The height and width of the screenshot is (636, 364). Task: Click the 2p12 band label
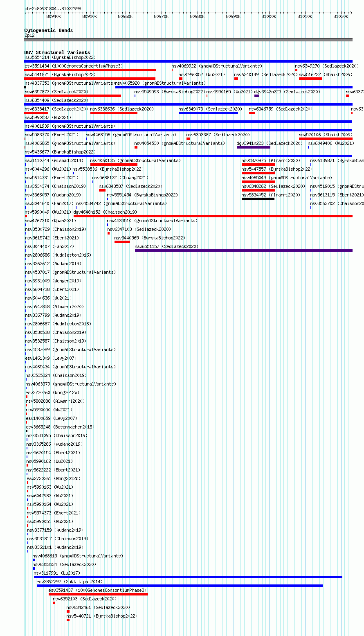point(29,35)
